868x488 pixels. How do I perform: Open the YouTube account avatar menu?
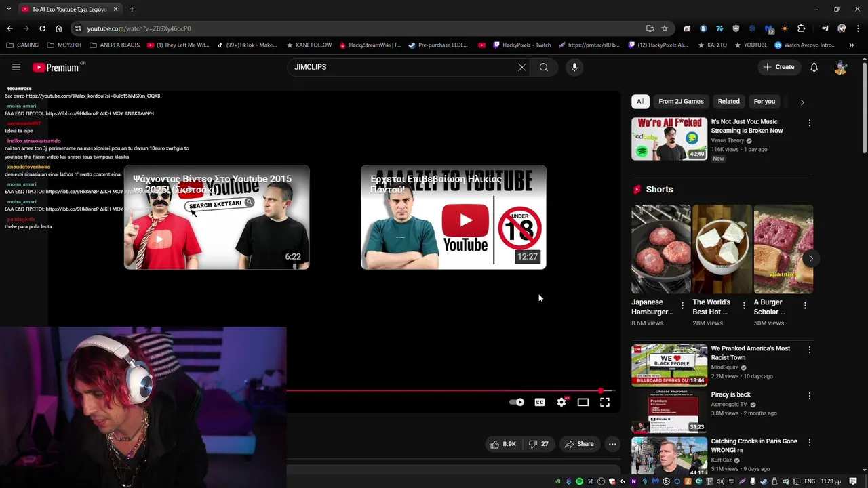pos(841,67)
